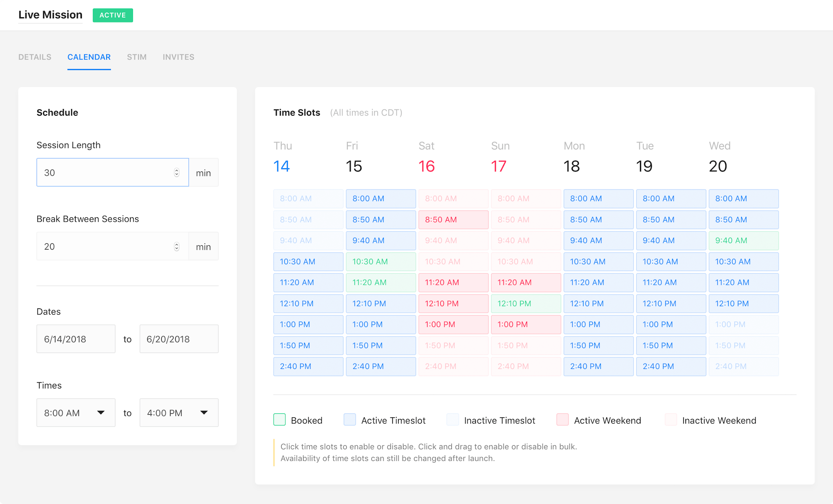
Task: Open the STIM tab
Action: click(137, 57)
